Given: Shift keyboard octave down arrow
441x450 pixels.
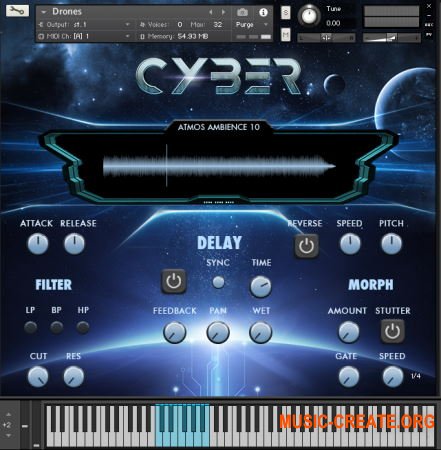Looking at the screenshot, I should [8, 436].
